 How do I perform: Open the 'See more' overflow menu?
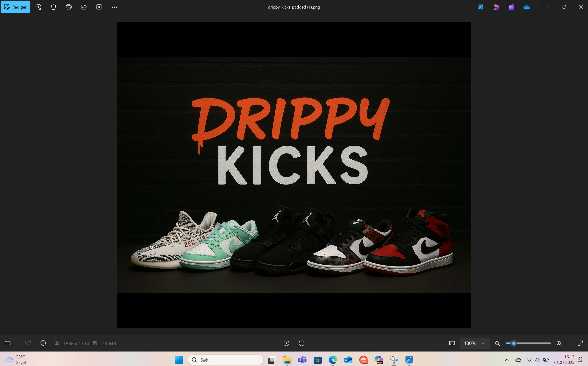(x=114, y=7)
